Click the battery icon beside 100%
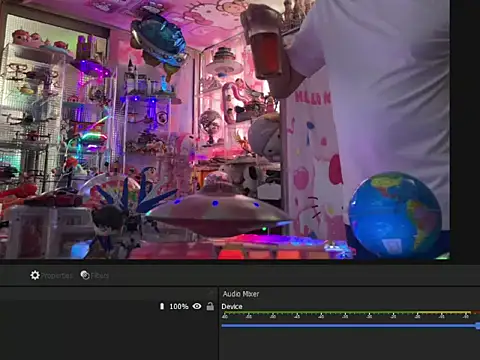480x360 pixels. point(162,306)
